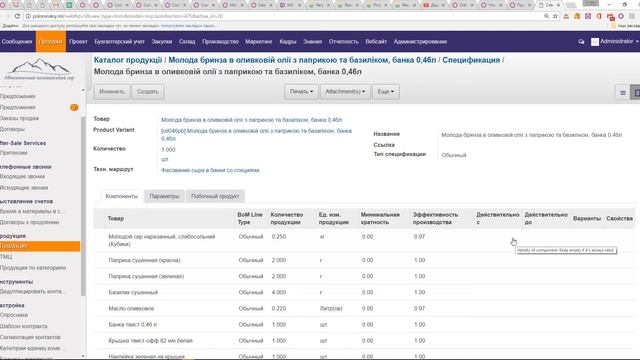Close the active browser tab with its x

(x=558, y=5)
